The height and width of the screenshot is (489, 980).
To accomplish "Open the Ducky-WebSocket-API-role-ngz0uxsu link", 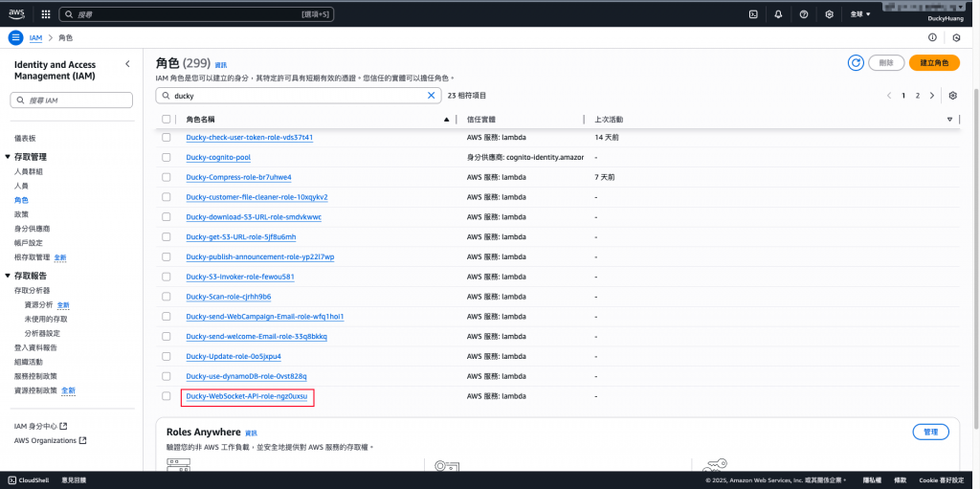I will [x=247, y=396].
